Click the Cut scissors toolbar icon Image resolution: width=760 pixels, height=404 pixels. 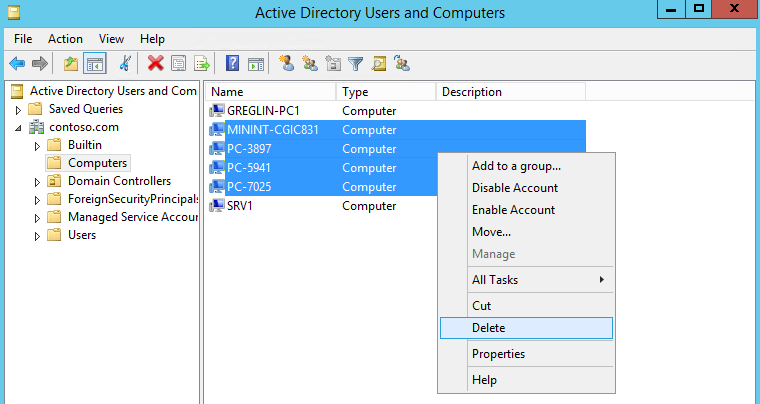click(x=125, y=64)
